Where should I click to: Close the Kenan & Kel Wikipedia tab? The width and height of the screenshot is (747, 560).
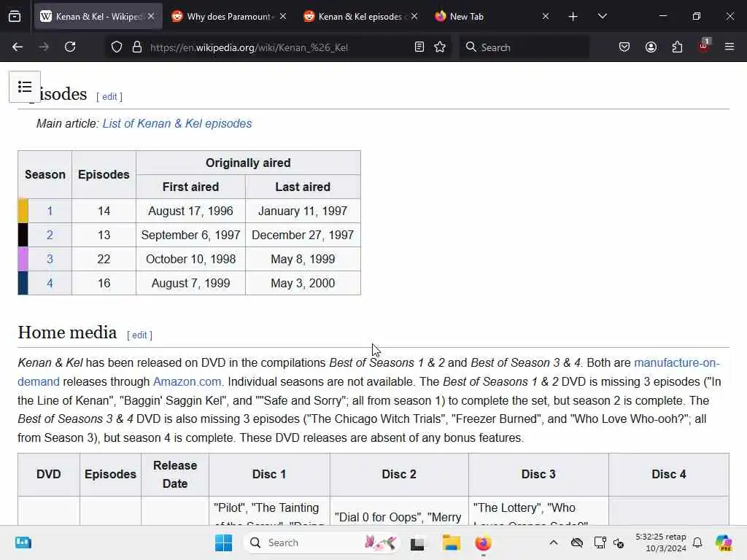click(151, 17)
